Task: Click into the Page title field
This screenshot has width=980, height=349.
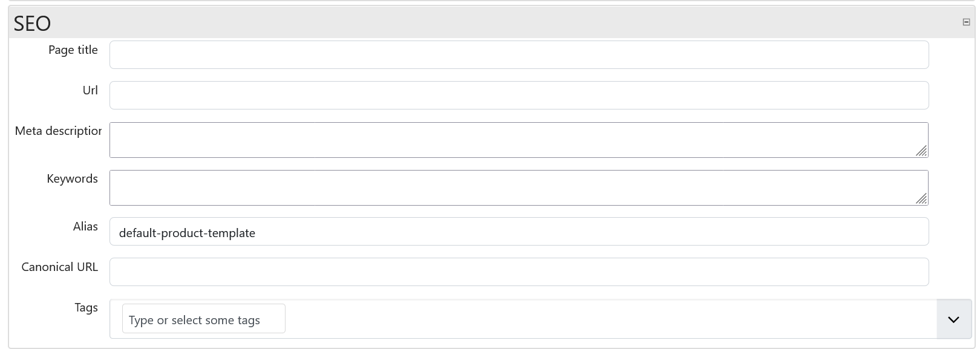Action: click(x=518, y=55)
